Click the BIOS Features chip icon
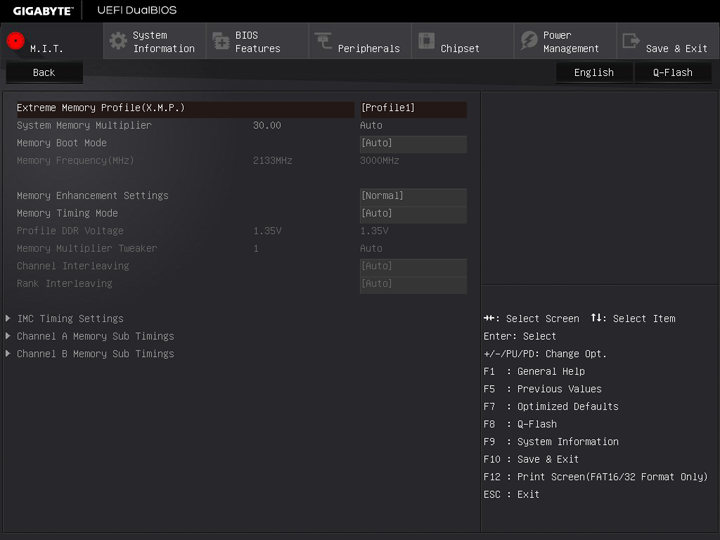Image resolution: width=720 pixels, height=540 pixels. tap(221, 41)
